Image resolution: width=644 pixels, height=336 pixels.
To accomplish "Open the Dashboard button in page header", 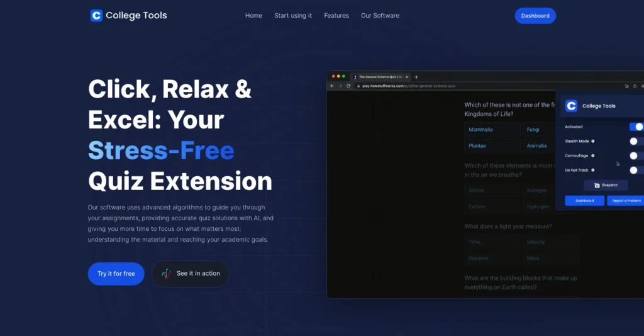I will pos(535,16).
